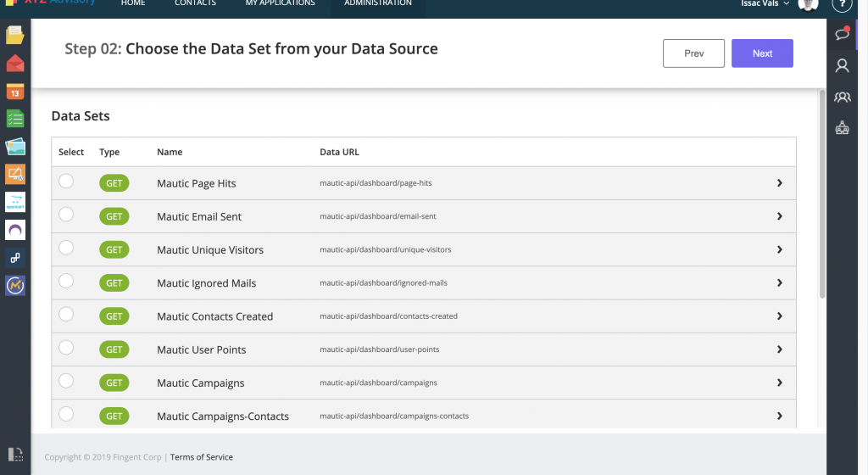Image resolution: width=868 pixels, height=475 pixels.
Task: Open the single user profile icon
Action: click(x=842, y=66)
